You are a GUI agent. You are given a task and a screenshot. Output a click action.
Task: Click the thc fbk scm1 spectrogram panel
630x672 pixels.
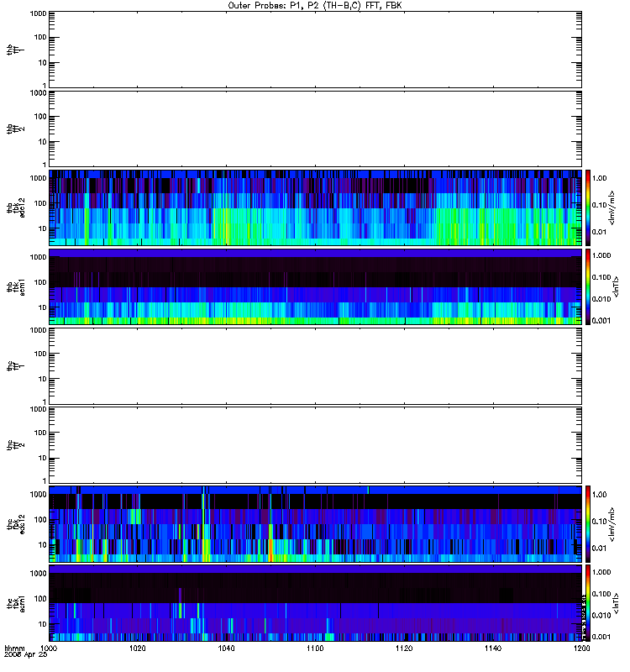[315, 603]
